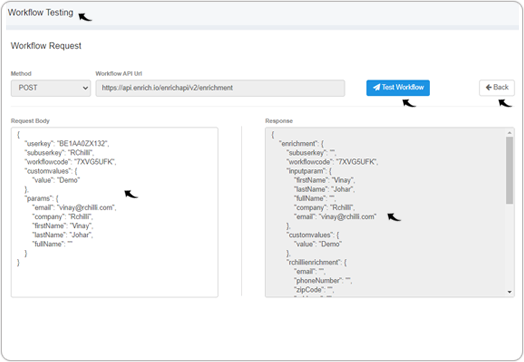The width and height of the screenshot is (524, 362).
Task: Open the POST method dropdown
Action: coord(51,88)
